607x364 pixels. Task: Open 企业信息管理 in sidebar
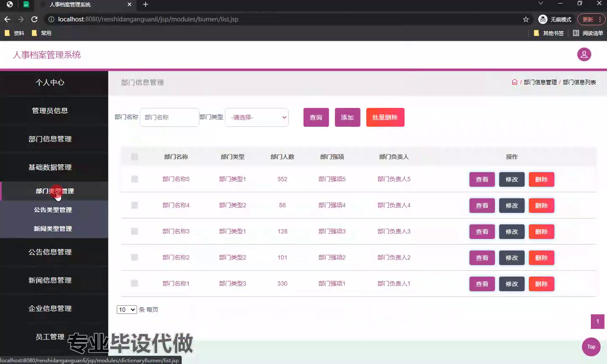50,308
